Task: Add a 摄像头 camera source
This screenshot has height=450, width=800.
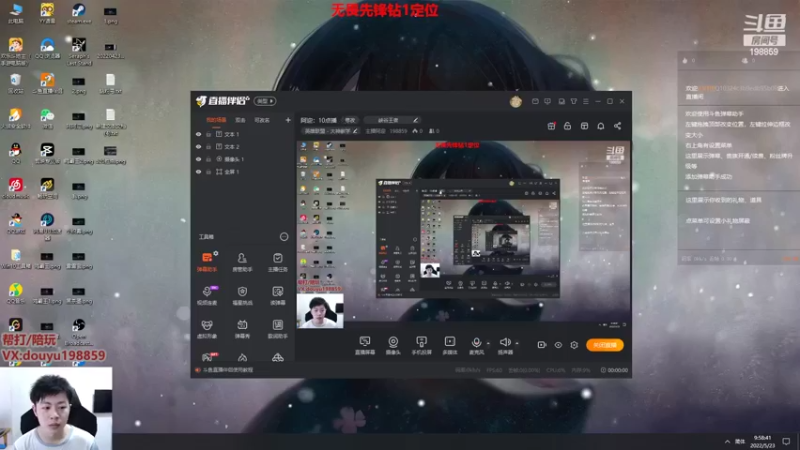Action: 393,345
